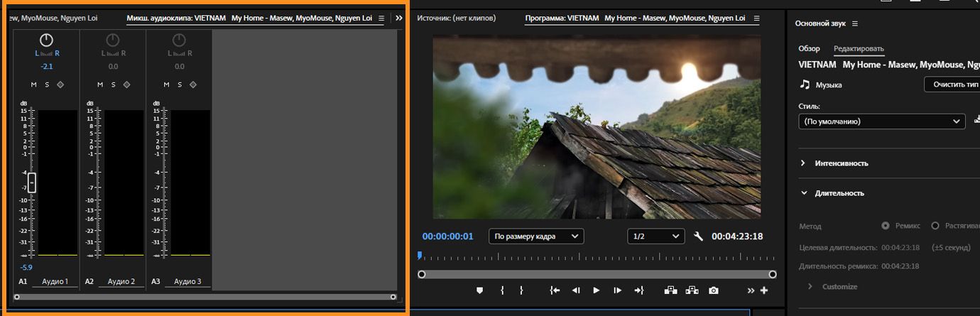
Task: Click the Program monitor playhead marker
Action: click(x=420, y=255)
